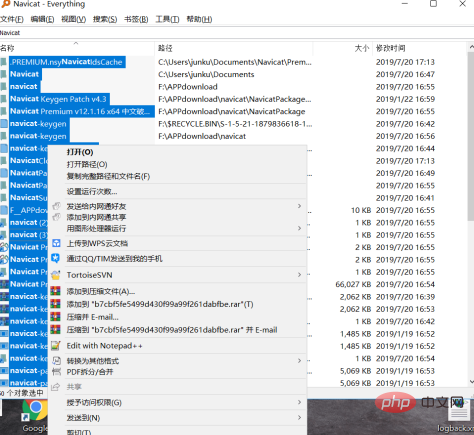The width and height of the screenshot is (474, 435).
Task: Click path F:\$RECYCLE.BIN\S-1-5-21-1879836618-1...
Action: 235,124
